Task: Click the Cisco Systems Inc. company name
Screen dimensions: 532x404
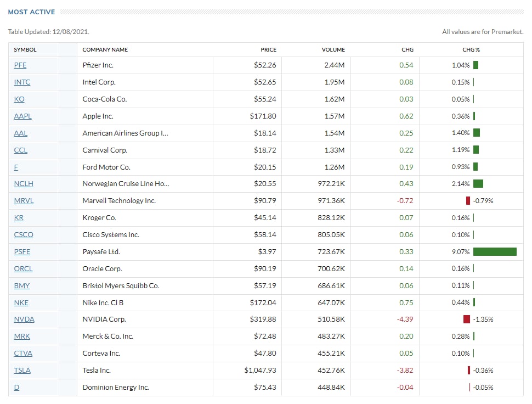Action: (x=111, y=234)
